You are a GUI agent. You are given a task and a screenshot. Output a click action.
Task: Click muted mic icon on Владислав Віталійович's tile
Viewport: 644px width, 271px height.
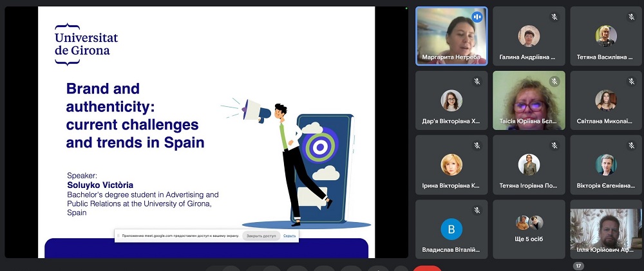[x=477, y=210]
